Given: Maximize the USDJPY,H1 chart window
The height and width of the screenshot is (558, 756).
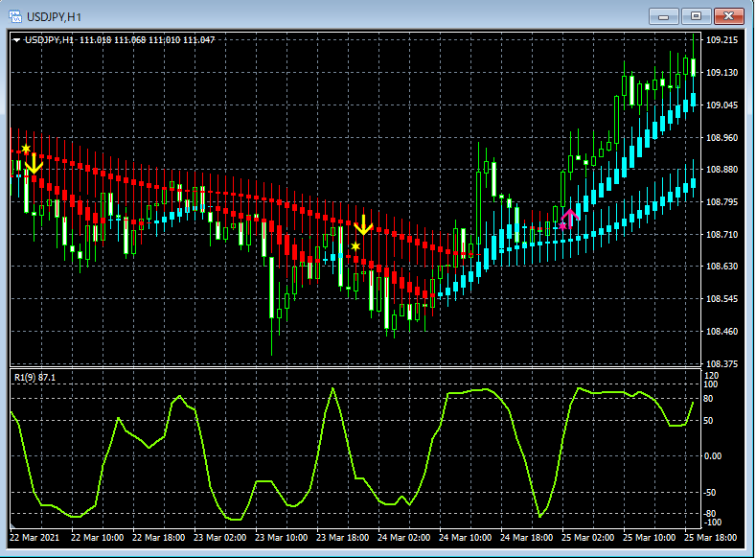Looking at the screenshot, I should coord(696,16).
